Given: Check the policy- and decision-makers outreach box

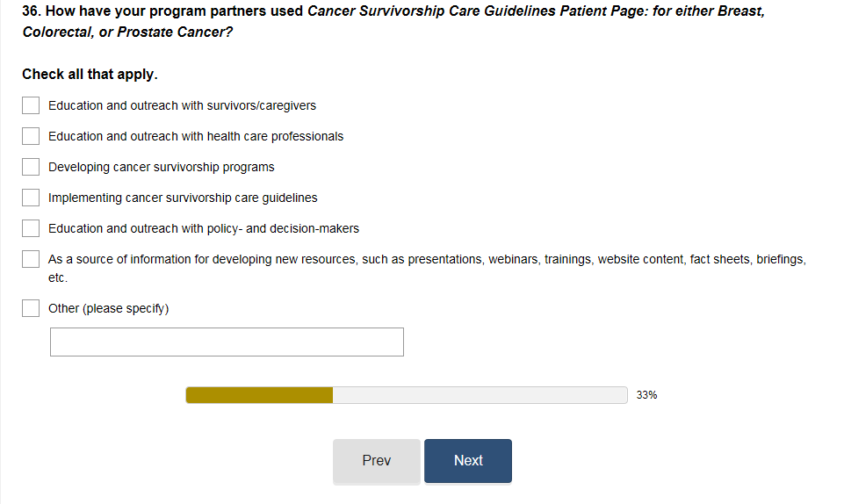Looking at the screenshot, I should coord(31,228).
